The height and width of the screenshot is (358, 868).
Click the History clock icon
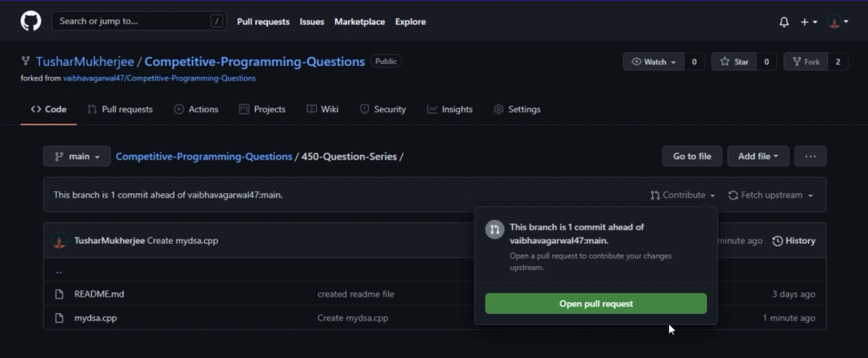click(777, 241)
